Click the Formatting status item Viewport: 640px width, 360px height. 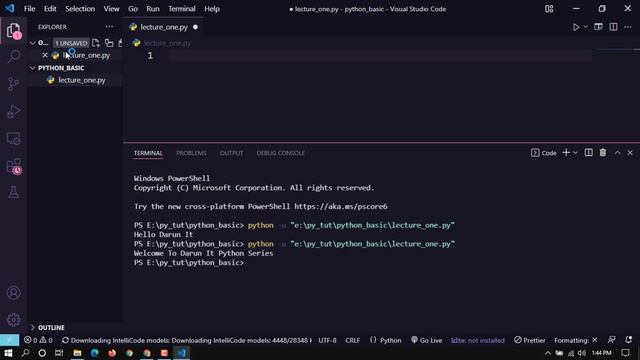(x=576, y=340)
